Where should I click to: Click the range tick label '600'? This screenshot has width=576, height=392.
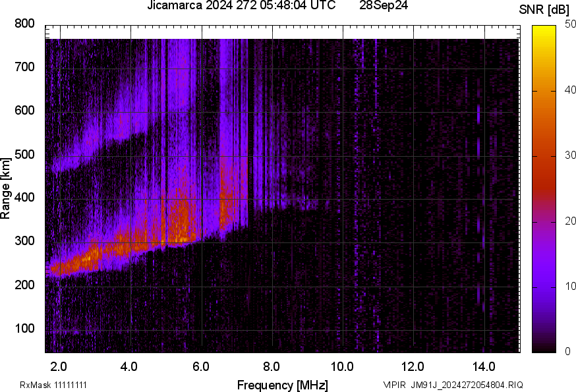(x=24, y=111)
